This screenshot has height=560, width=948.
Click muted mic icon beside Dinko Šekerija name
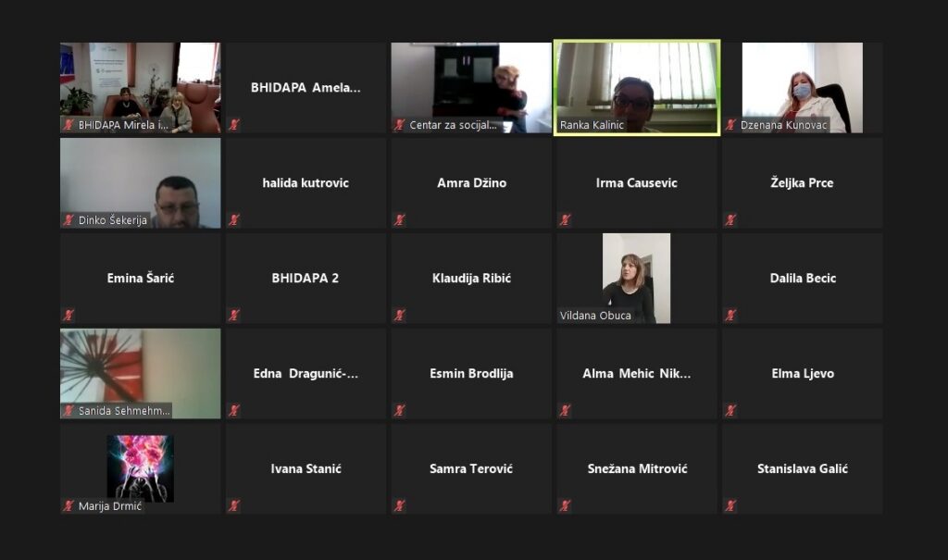tap(69, 220)
